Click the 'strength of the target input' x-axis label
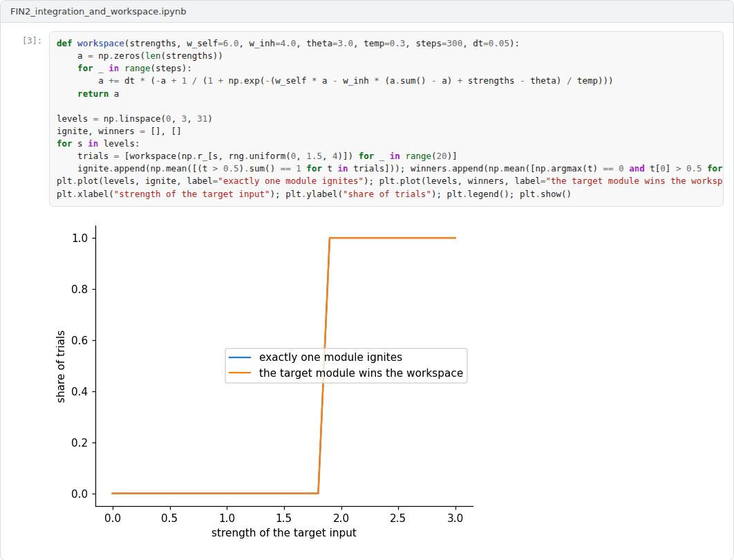The image size is (734, 560). (x=283, y=533)
